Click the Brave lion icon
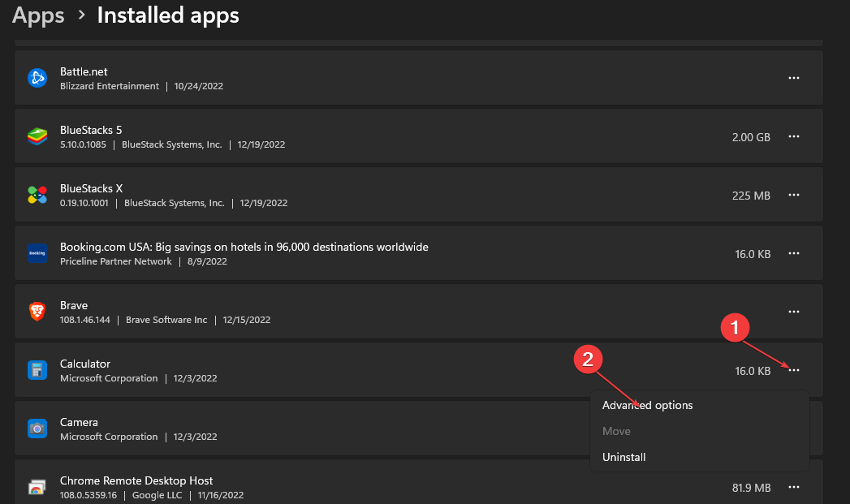850x504 pixels. point(37,312)
